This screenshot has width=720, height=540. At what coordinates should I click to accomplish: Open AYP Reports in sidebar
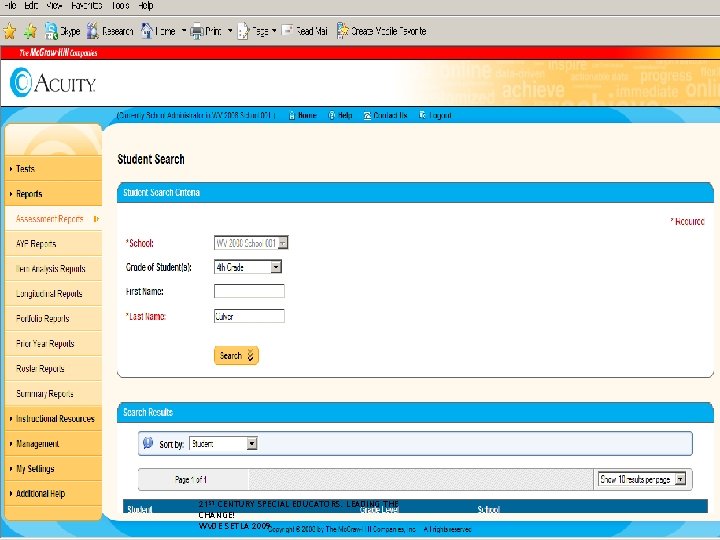coord(53,244)
